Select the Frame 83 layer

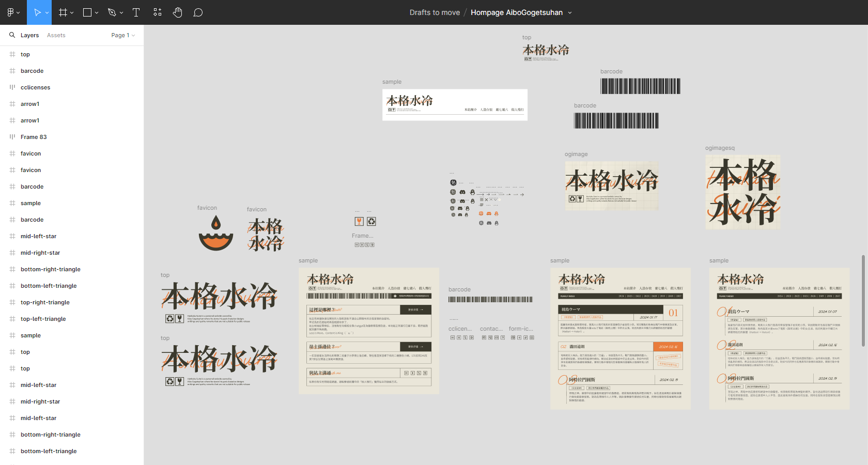[72, 137]
